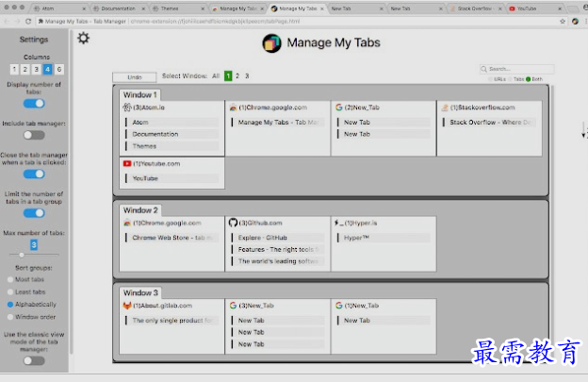Select window 1 filter
Image resolution: width=588 pixels, height=382 pixels.
(228, 76)
